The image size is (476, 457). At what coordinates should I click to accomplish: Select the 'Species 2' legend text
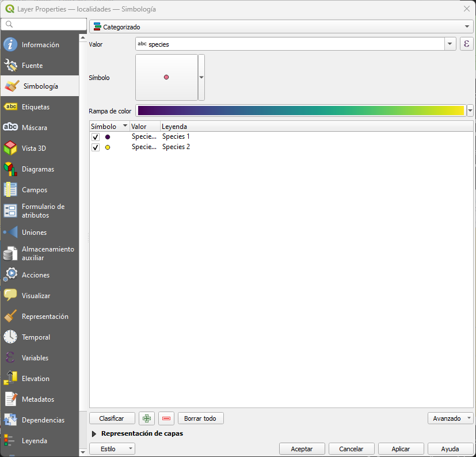(176, 147)
